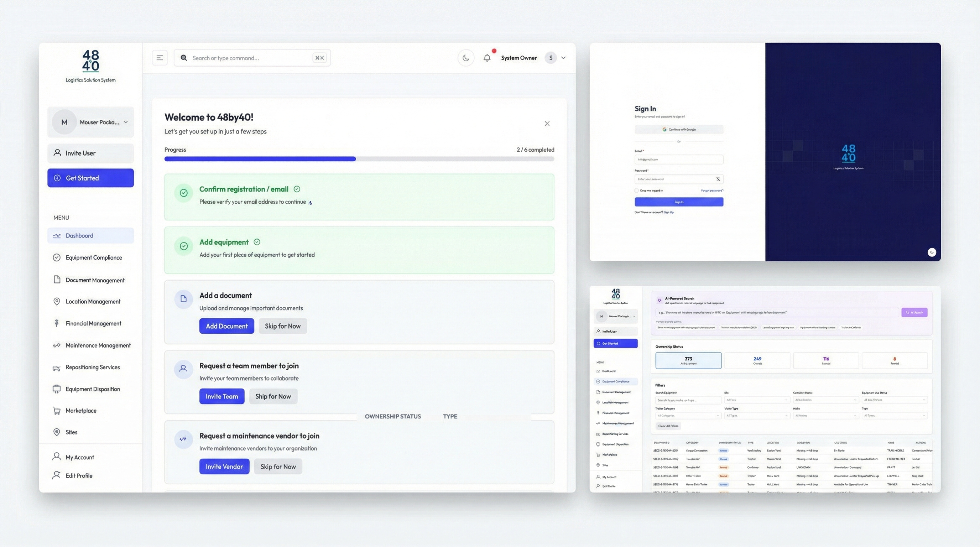Click the Invite Vendor button

click(224, 467)
